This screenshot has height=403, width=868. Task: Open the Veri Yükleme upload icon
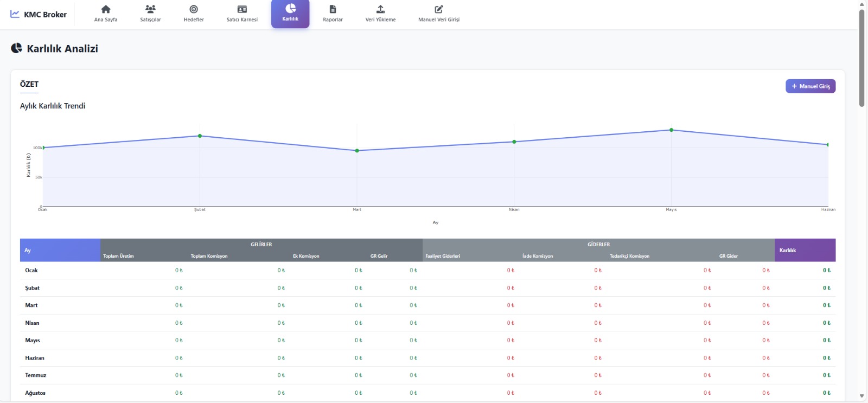coord(380,9)
